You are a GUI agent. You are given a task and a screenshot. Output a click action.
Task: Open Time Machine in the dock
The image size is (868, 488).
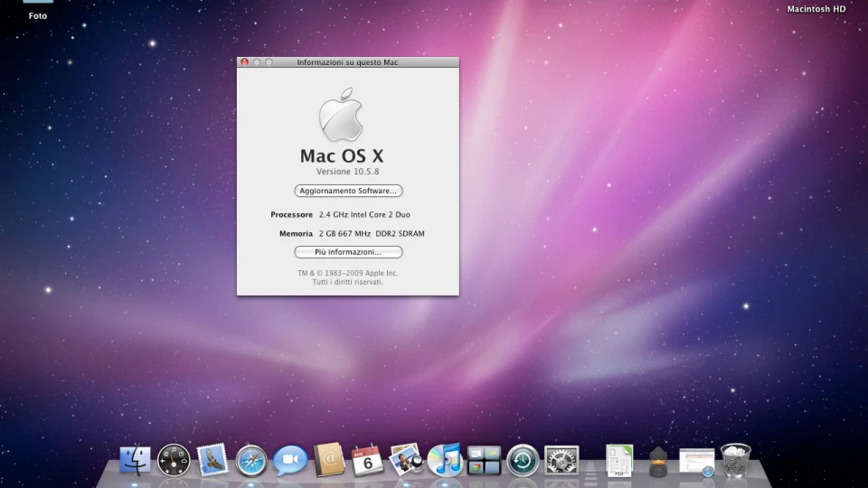[x=523, y=460]
